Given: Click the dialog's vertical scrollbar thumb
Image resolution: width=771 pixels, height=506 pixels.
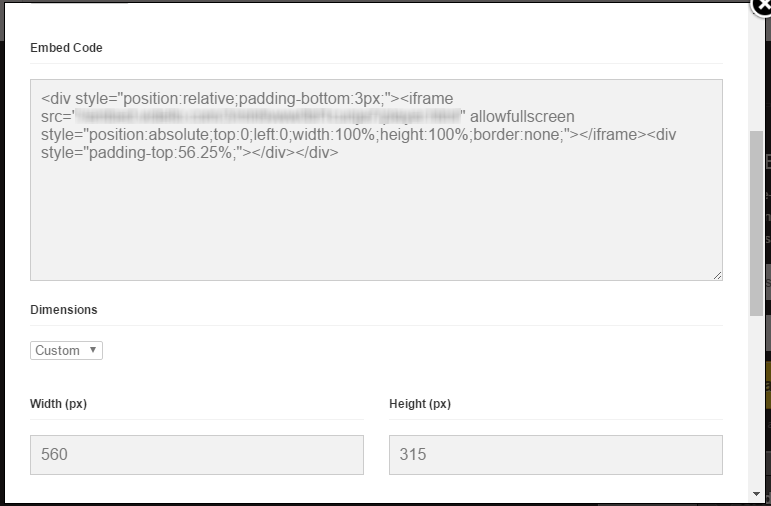Looking at the screenshot, I should (x=756, y=224).
